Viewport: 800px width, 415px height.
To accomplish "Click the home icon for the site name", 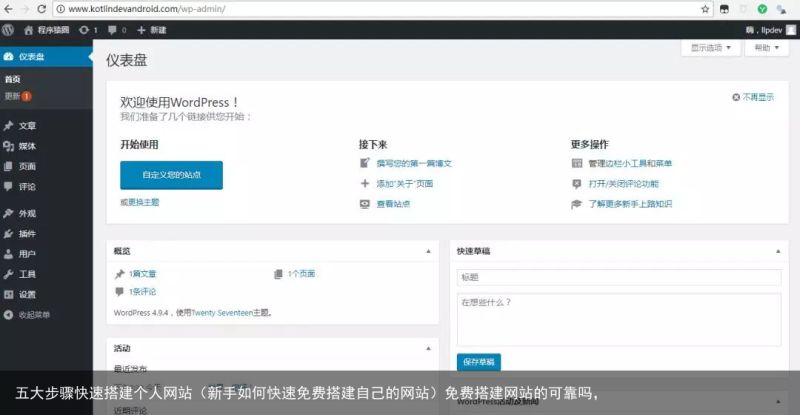I will [29, 30].
